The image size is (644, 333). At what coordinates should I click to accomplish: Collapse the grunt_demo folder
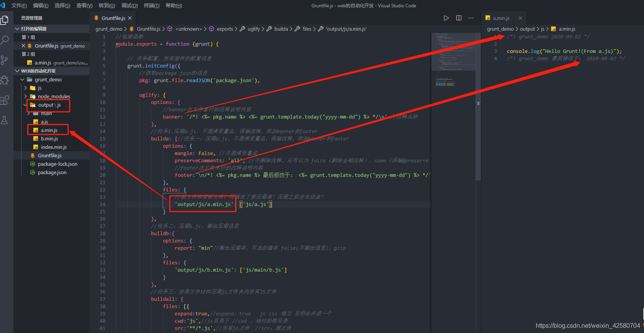pyautogui.click(x=51, y=79)
